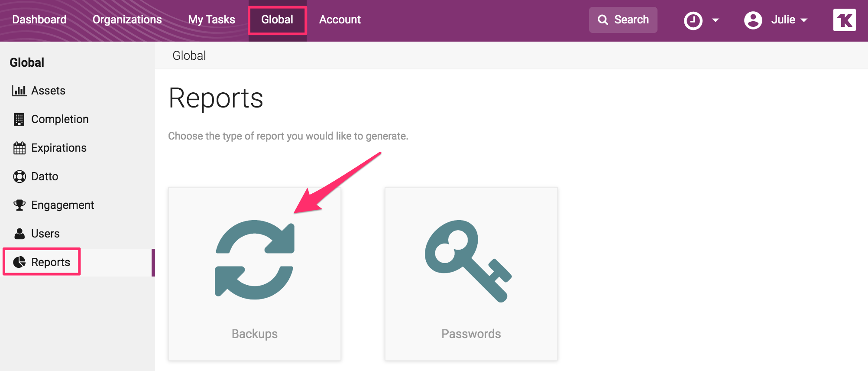Screen dimensions: 868x371
Task: Click the Reports pie chart icon
Action: (19, 262)
